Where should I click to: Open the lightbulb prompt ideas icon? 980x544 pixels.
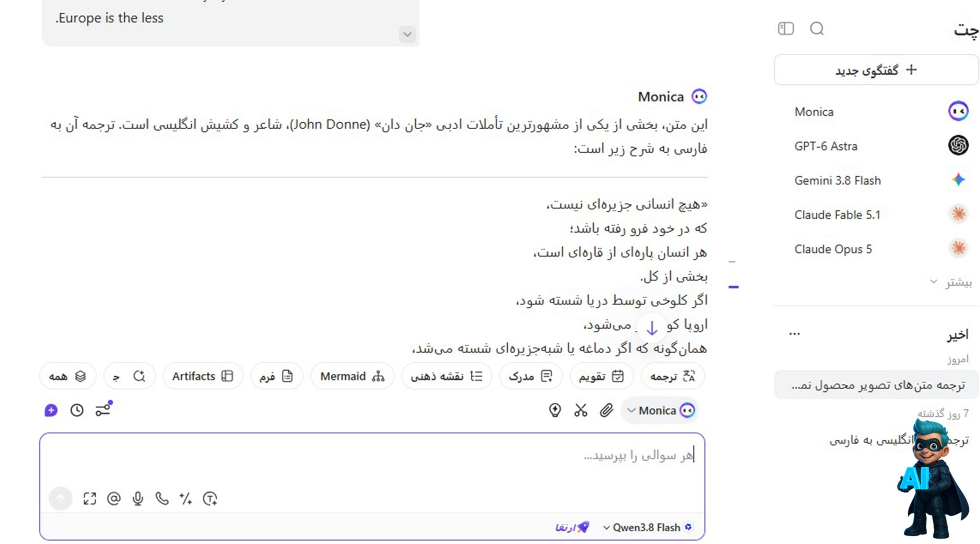pos(555,410)
